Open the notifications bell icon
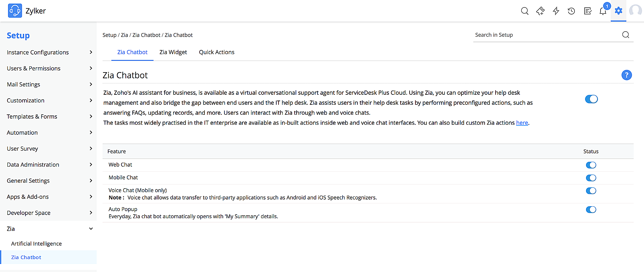 (603, 11)
